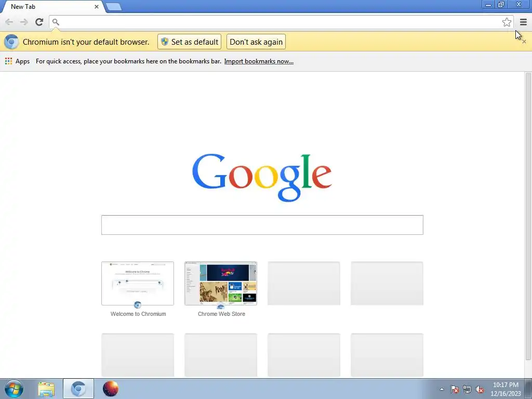Click Import bookmarks now link
Viewport: 532px width, 399px height.
click(x=259, y=61)
